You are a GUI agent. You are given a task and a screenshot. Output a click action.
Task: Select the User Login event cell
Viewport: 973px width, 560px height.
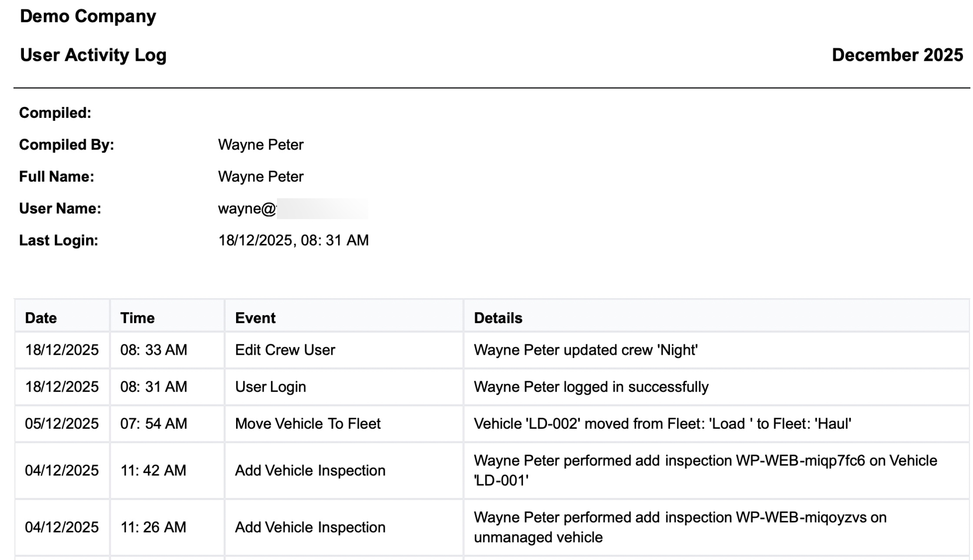point(270,387)
